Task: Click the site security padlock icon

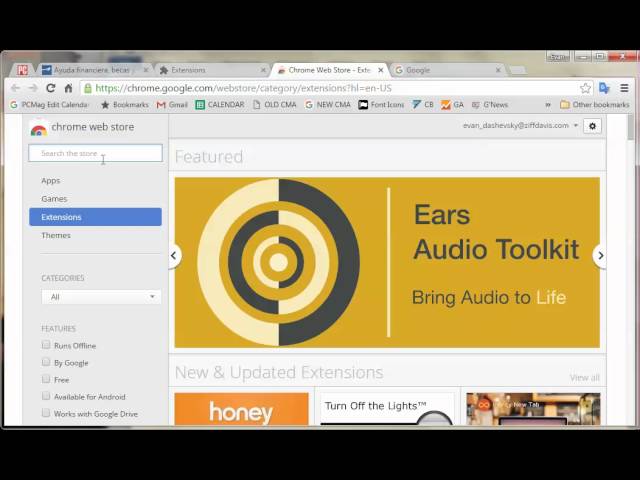Action: coord(87,88)
